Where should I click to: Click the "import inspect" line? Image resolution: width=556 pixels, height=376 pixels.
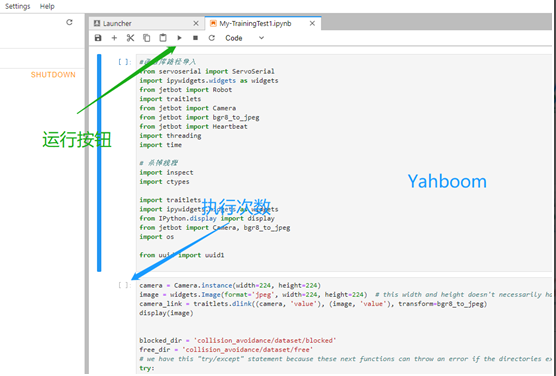(x=166, y=172)
